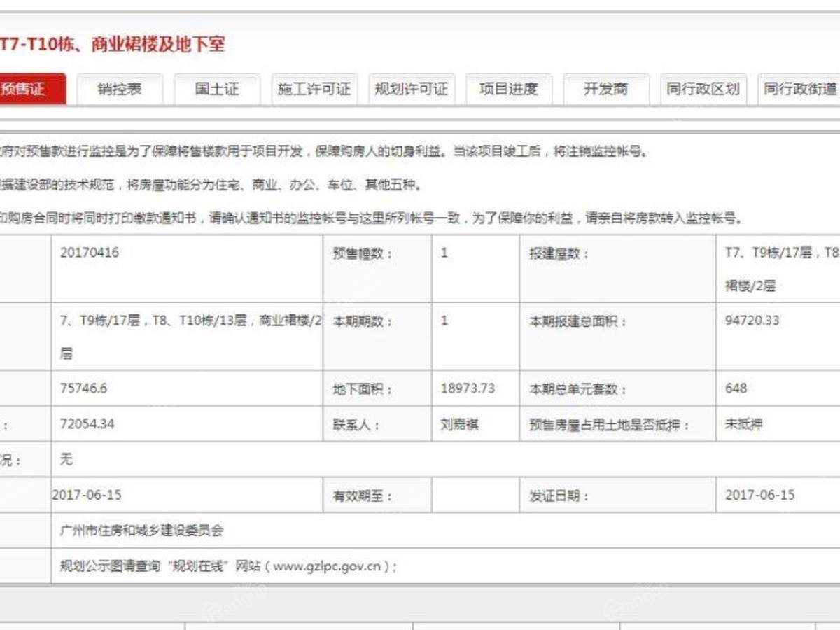840x630 pixels.
Task: Select the value 75746.6
Action: click(x=84, y=388)
